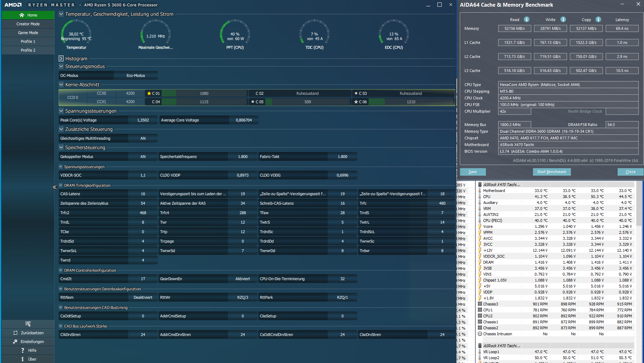Switch control mode to Eco-Modus

click(x=136, y=75)
